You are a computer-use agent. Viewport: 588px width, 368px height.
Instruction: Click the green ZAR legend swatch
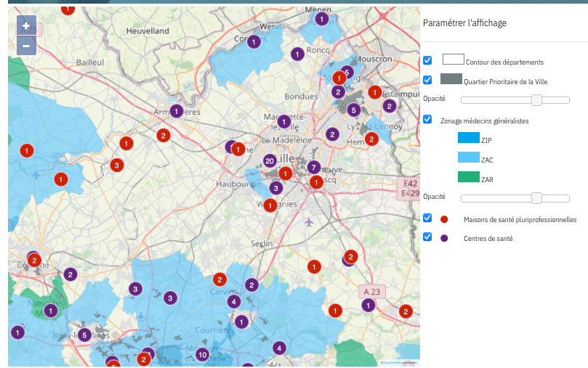pos(468,176)
